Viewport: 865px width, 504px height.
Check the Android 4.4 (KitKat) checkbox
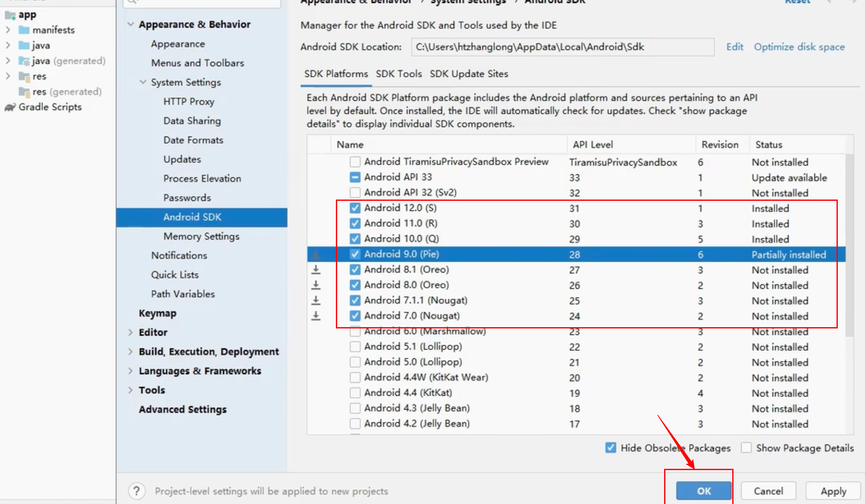(x=355, y=392)
